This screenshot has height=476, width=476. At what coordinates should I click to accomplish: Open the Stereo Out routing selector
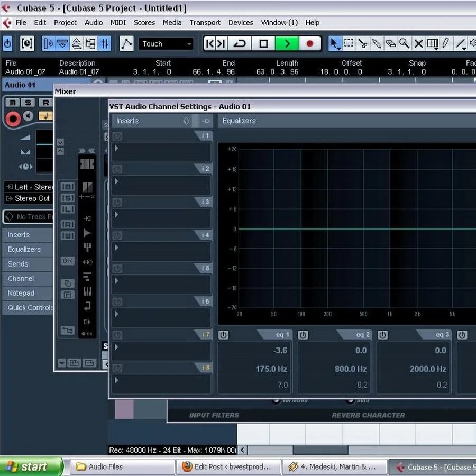(x=29, y=198)
